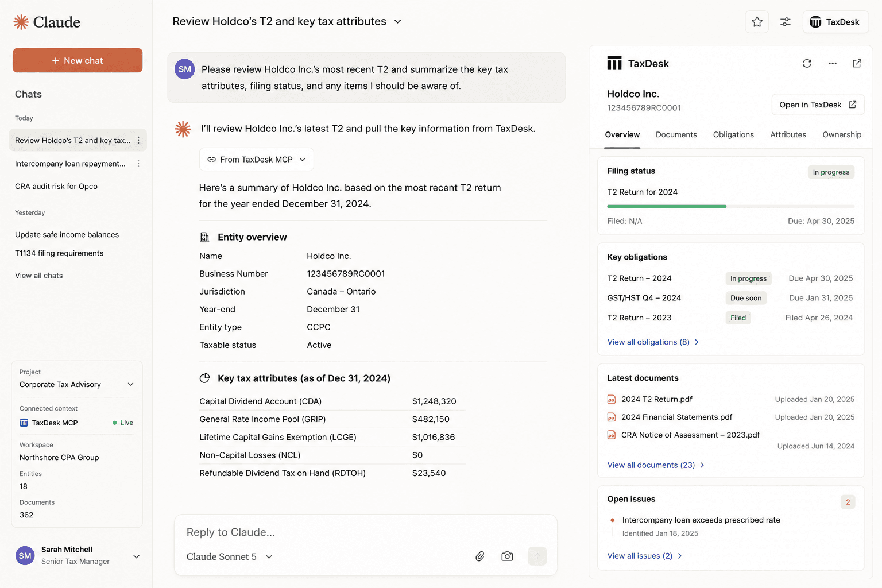Viewport: 882px width, 588px height.
Task: Click the Lifetime Capital Gains Exemption row
Action: coord(332,437)
